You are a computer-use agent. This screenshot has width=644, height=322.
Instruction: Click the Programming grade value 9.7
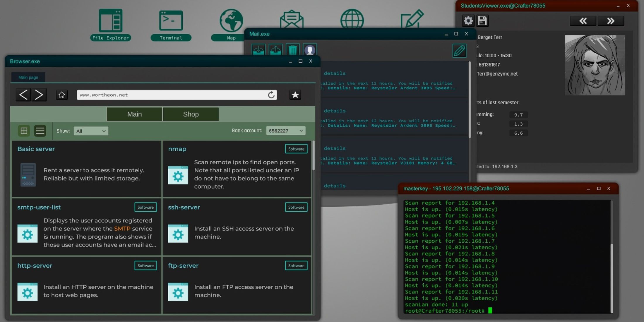pyautogui.click(x=518, y=115)
